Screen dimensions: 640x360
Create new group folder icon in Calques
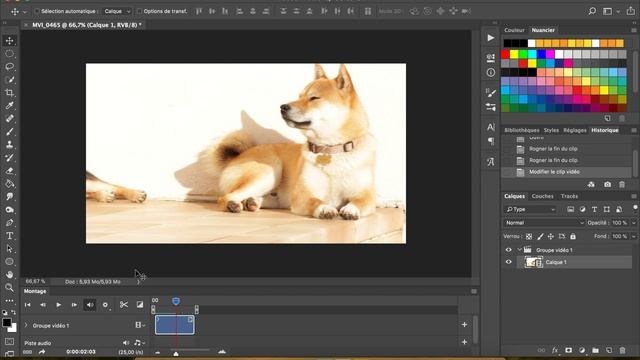(595, 350)
